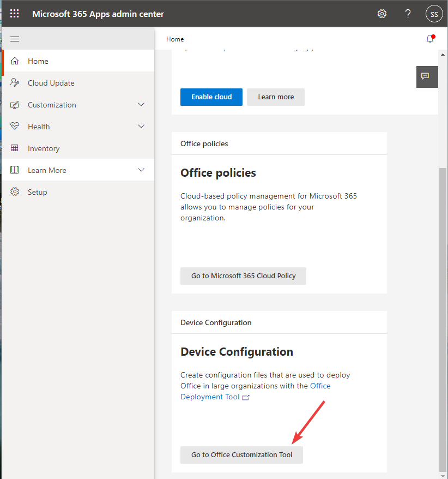
Task: Expand the Health section chevron
Action: pos(141,127)
